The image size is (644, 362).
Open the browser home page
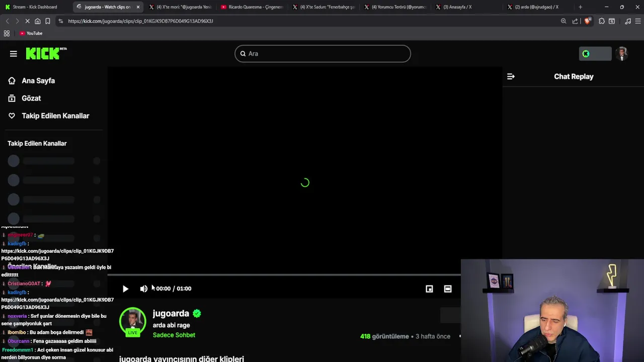(x=37, y=21)
